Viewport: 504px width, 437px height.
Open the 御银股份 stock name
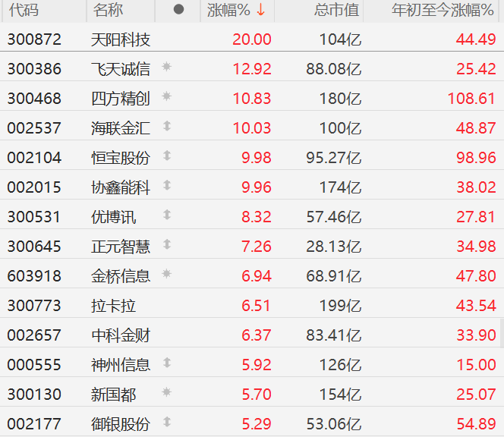coord(121,424)
